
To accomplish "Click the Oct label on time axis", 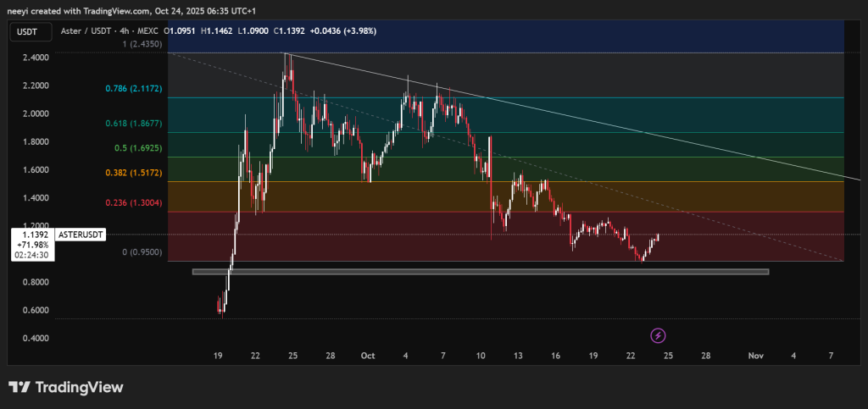I will pyautogui.click(x=367, y=356).
